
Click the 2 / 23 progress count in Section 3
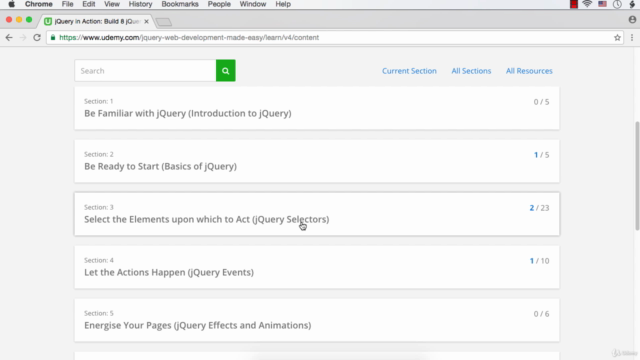coord(539,208)
